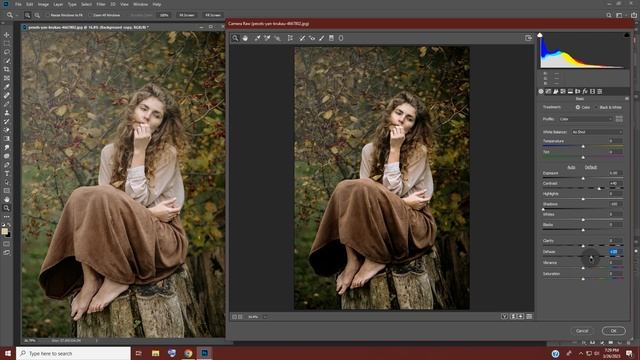Viewport: 640px width, 360px height.
Task: Click Cancel in Camera Raw dialog
Action: pos(582,331)
